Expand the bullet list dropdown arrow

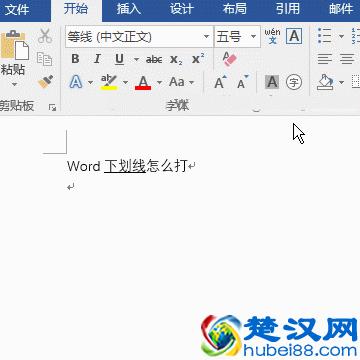(341, 36)
